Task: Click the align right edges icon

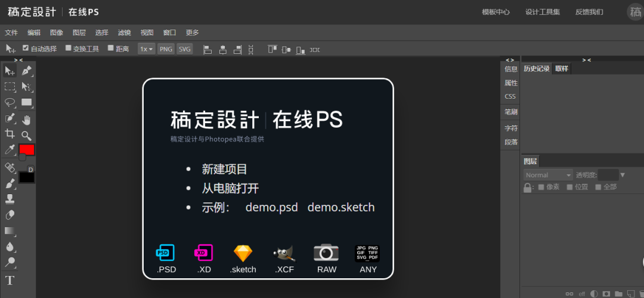Action: click(x=237, y=50)
